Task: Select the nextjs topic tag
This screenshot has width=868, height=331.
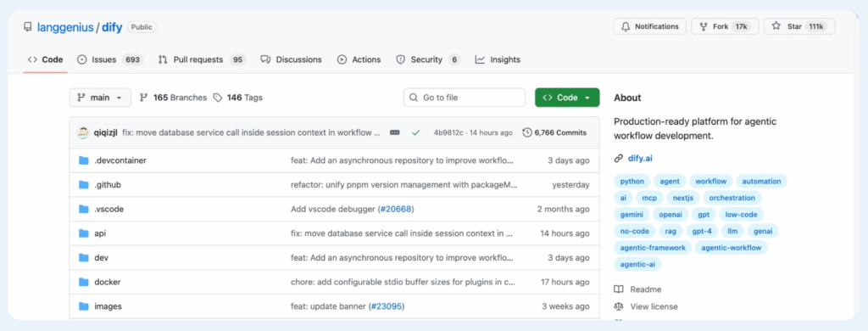Action: click(682, 198)
